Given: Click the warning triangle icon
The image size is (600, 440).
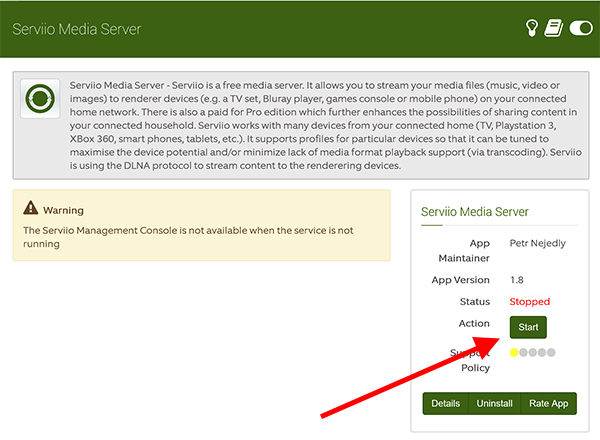Looking at the screenshot, I should (x=31, y=208).
